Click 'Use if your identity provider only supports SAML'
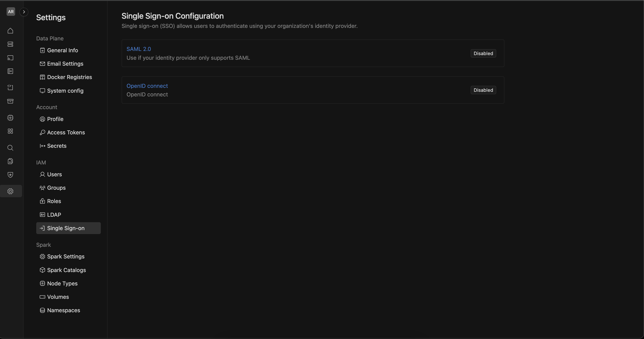 point(188,58)
